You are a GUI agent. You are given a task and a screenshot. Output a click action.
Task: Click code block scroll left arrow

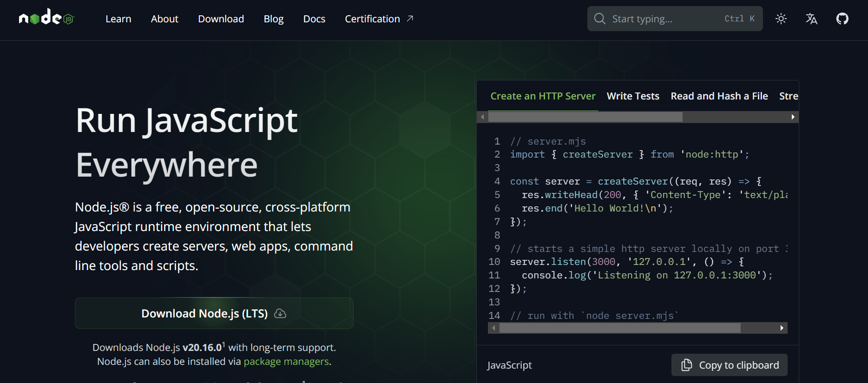[x=493, y=328]
